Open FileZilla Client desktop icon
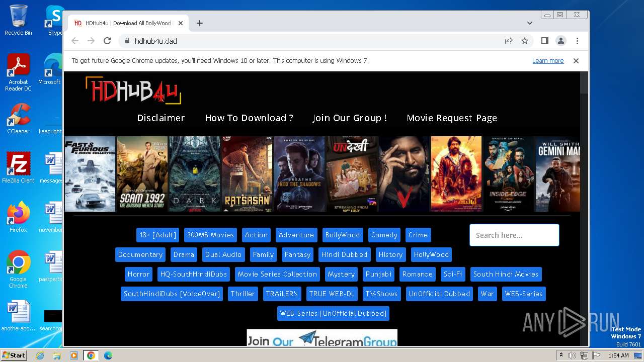The height and width of the screenshot is (362, 644). tap(18, 168)
